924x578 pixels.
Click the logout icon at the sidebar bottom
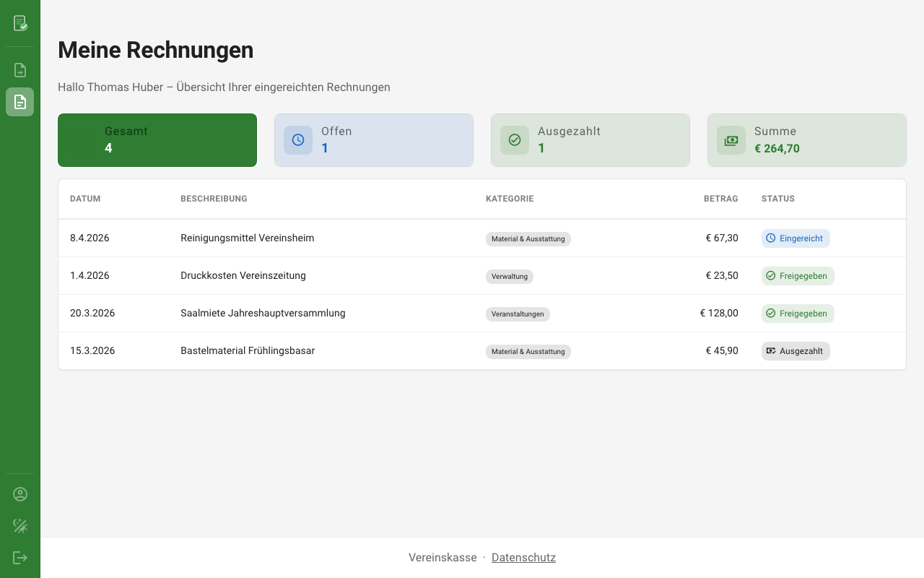point(19,557)
